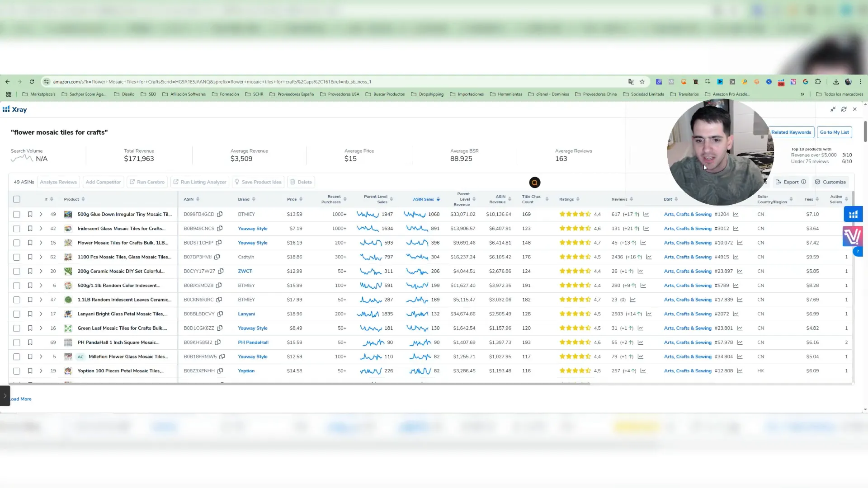This screenshot has width=868, height=488.
Task: Click the Xray refresh icon
Action: point(844,109)
